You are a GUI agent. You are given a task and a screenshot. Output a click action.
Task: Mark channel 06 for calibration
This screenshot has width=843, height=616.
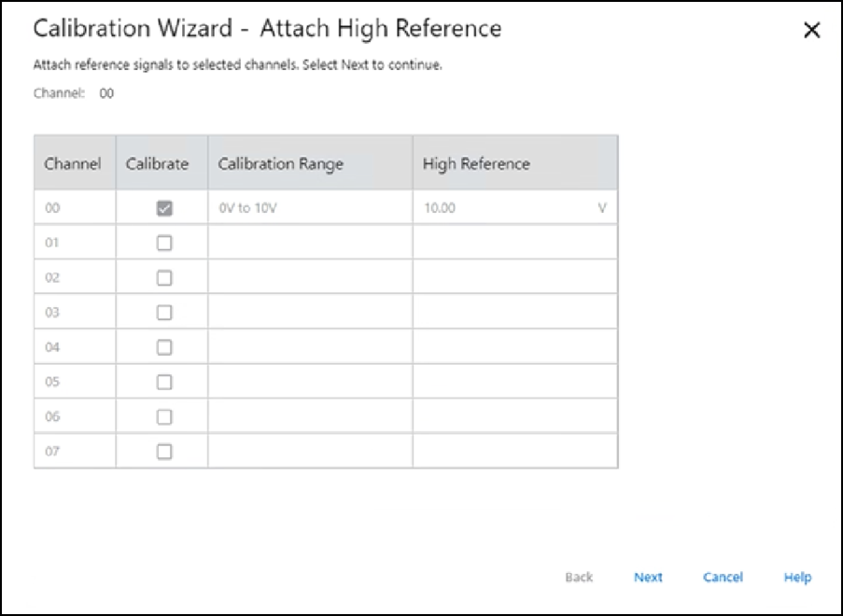pos(164,416)
